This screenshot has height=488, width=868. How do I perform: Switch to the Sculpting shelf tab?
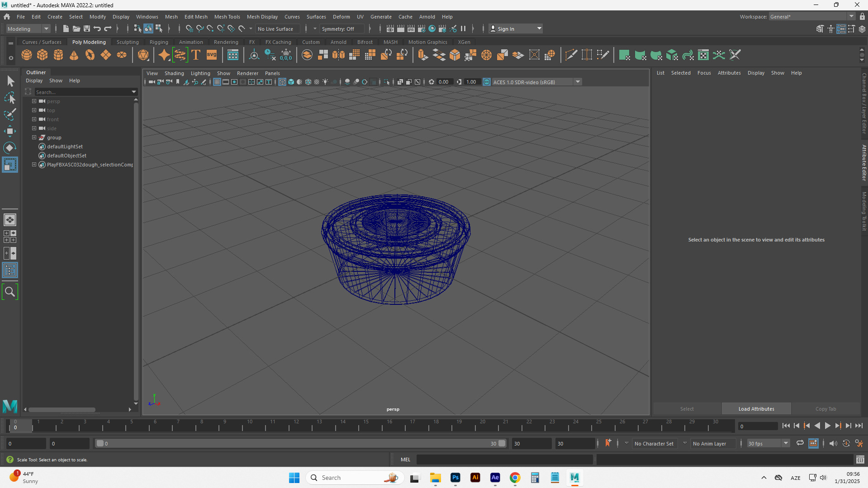pos(128,42)
